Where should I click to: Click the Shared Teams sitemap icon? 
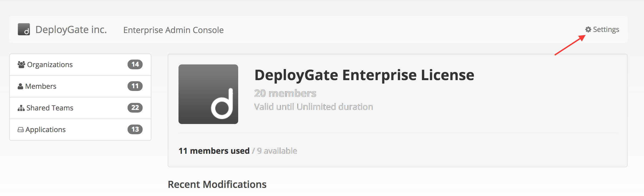[x=21, y=108]
